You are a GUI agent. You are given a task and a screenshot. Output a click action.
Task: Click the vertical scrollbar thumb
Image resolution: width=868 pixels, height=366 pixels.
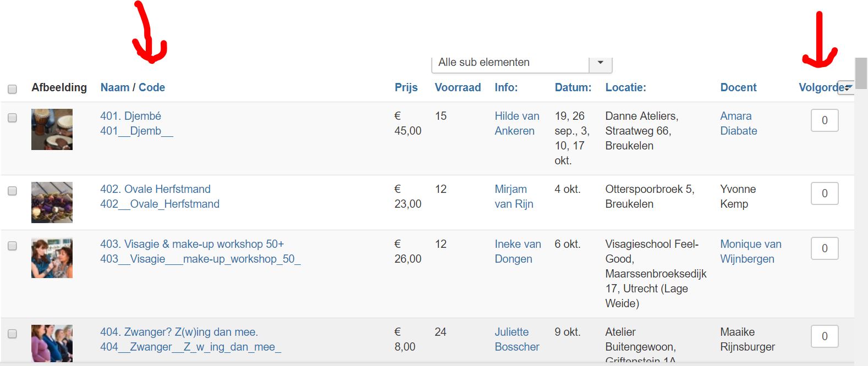(x=861, y=73)
